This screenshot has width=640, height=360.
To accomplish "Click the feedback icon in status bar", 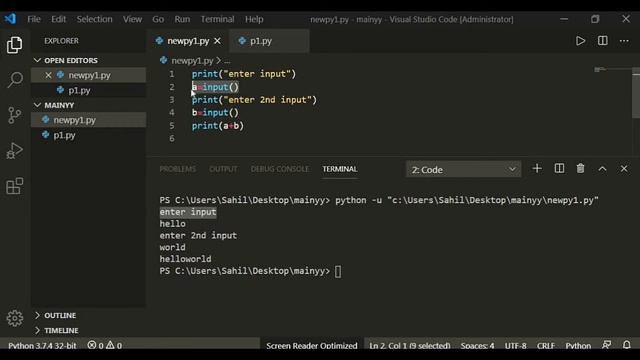I will [607, 345].
